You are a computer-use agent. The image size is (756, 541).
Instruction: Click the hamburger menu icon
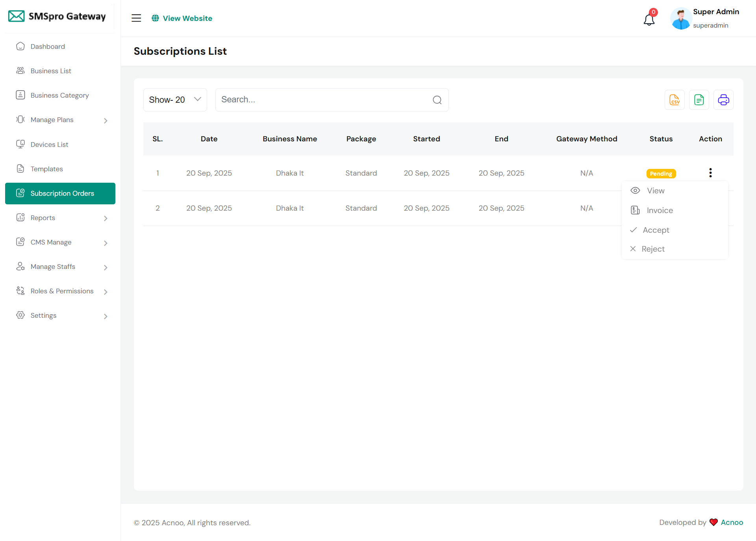[136, 18]
